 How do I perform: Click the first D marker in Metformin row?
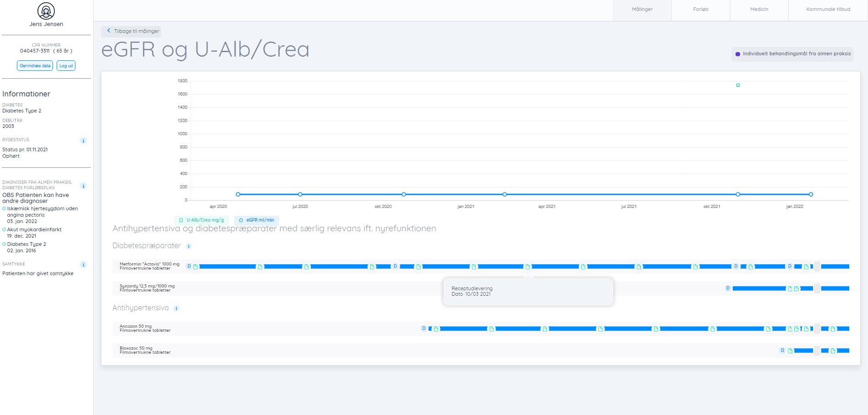[189, 266]
